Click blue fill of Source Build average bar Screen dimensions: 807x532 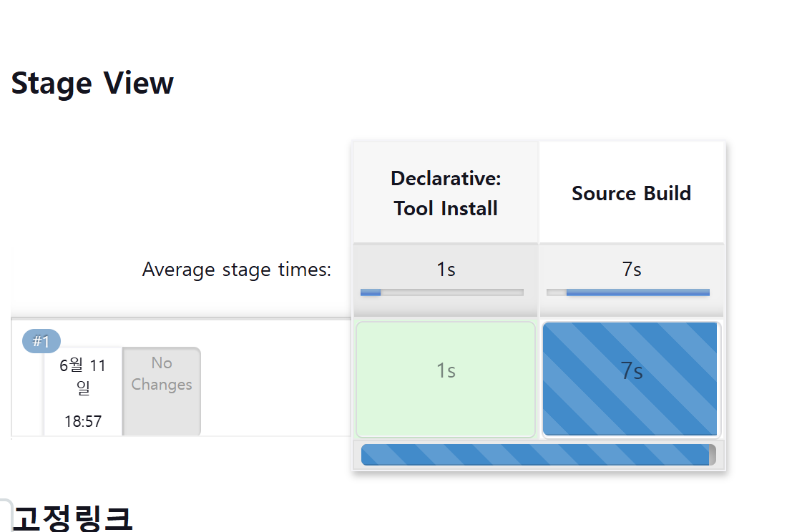click(637, 292)
